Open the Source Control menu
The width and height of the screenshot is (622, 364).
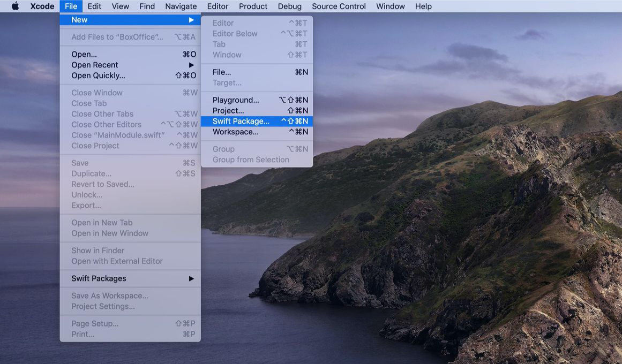(339, 6)
